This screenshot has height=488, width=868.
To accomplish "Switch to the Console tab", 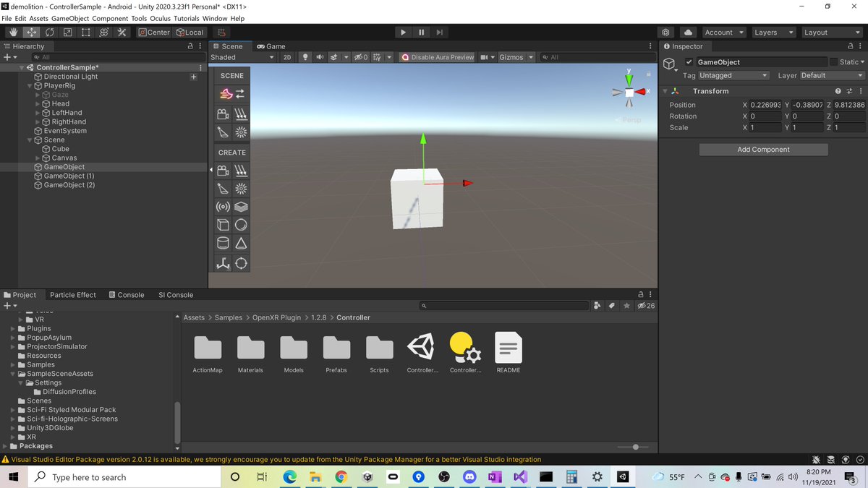I will pos(127,294).
